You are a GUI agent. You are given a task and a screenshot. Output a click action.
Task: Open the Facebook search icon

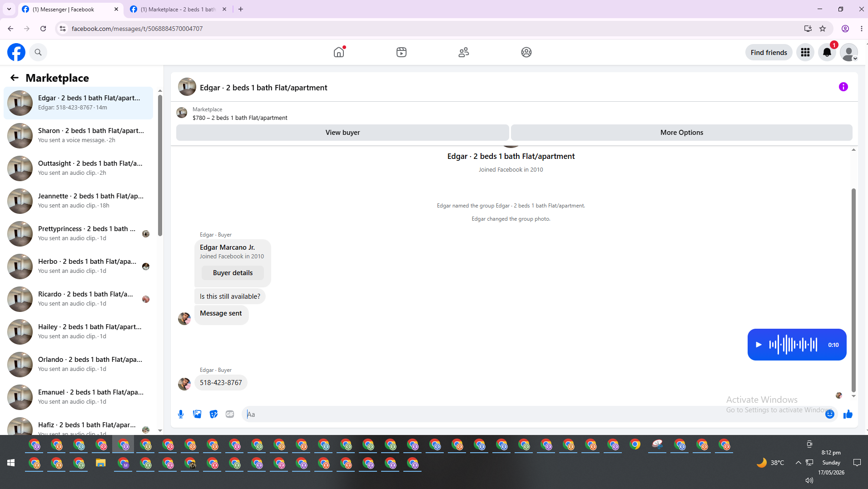point(38,52)
